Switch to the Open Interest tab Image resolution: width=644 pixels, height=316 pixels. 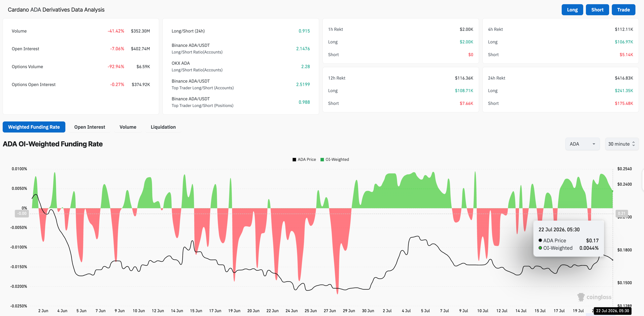click(90, 127)
